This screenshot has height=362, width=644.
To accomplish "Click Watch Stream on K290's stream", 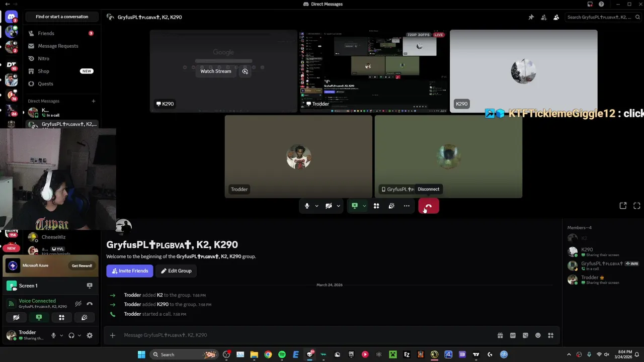I will click(216, 71).
